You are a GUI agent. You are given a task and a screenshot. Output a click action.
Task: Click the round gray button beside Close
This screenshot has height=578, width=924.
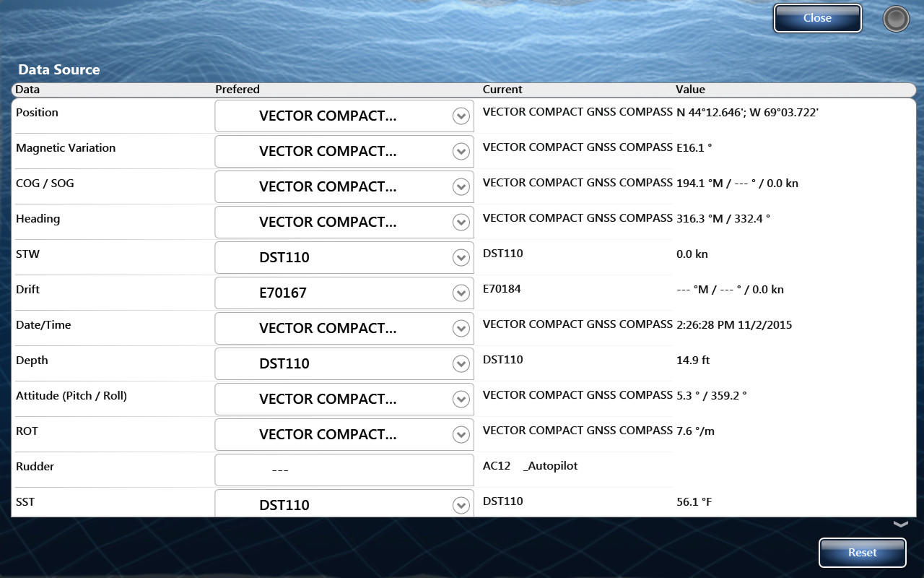pyautogui.click(x=896, y=20)
